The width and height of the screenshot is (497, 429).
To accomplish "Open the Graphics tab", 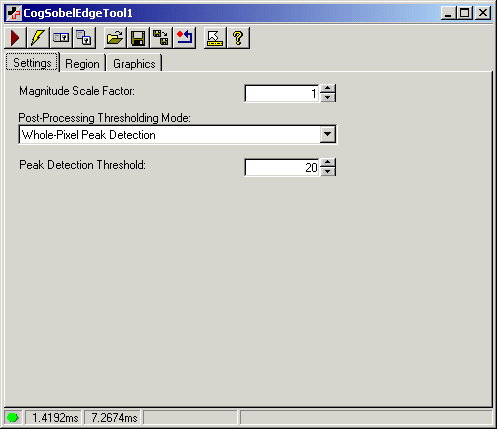I will pos(134,64).
